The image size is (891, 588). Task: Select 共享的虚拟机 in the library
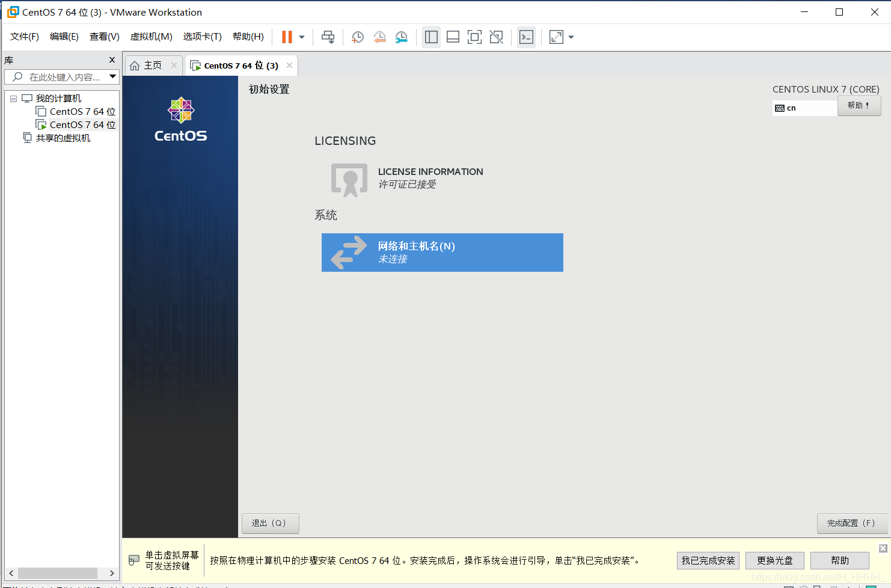(63, 138)
